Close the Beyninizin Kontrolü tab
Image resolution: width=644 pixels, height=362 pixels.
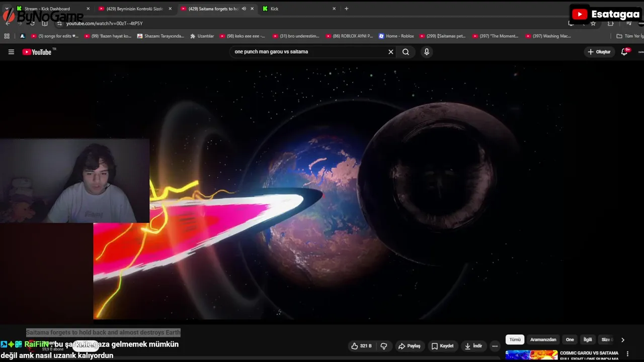(x=170, y=9)
